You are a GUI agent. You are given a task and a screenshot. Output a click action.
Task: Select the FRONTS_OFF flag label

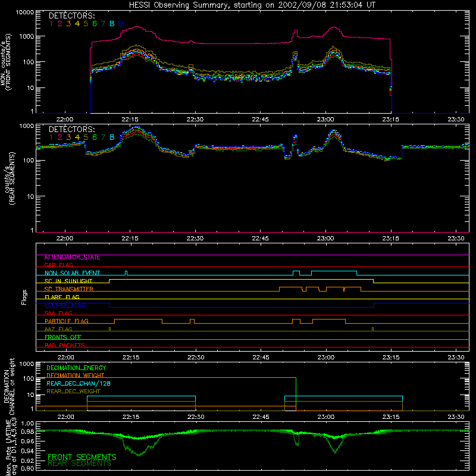(x=63, y=337)
